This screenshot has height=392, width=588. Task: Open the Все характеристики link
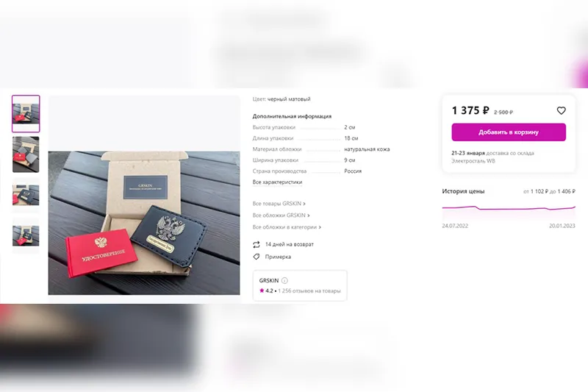click(x=277, y=182)
